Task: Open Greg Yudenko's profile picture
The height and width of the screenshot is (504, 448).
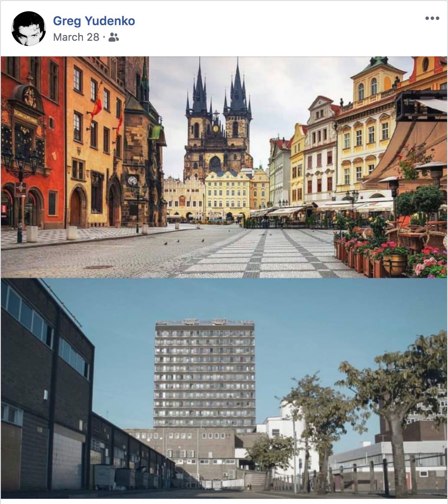Action: pos(28,29)
